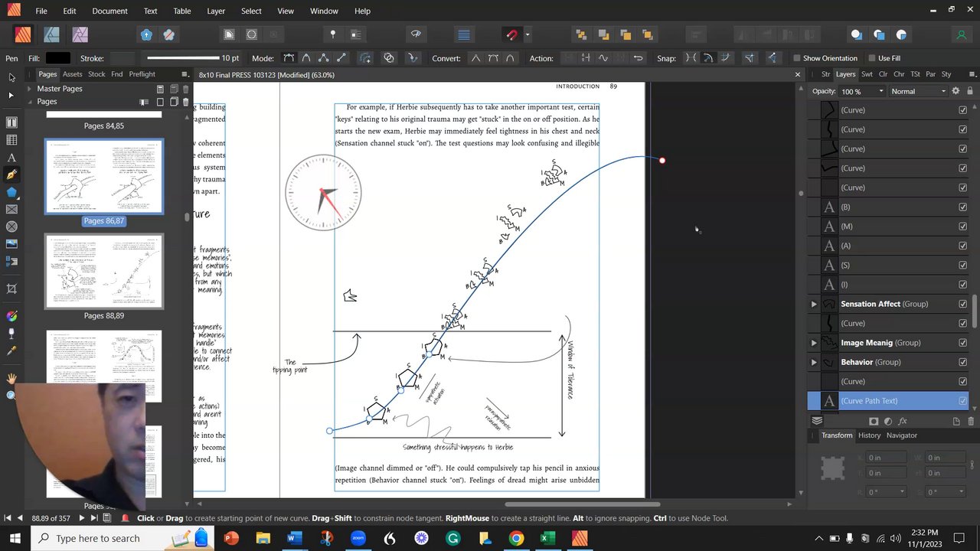Open the History tab
980x551 pixels.
869,435
